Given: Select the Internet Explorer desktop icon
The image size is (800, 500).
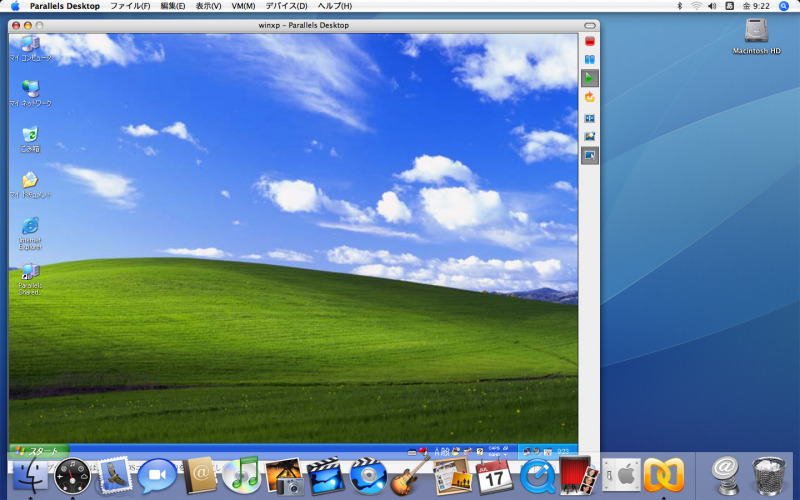Looking at the screenshot, I should click(31, 234).
